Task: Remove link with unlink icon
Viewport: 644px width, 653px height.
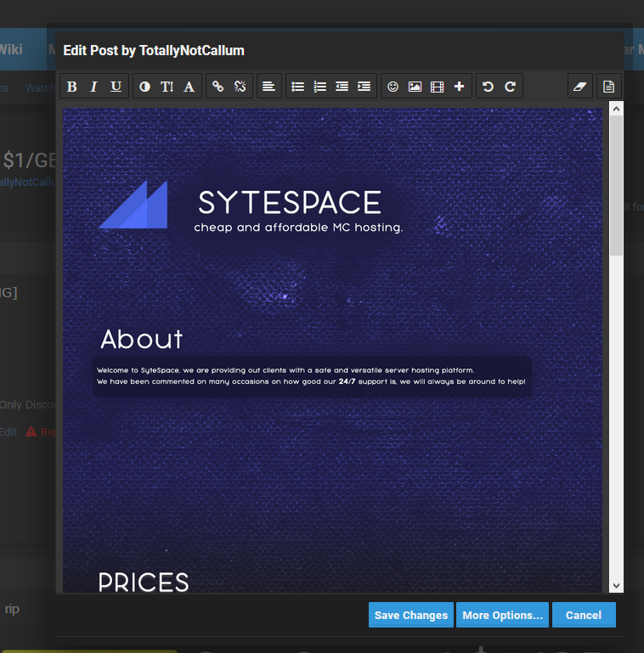Action: (240, 87)
